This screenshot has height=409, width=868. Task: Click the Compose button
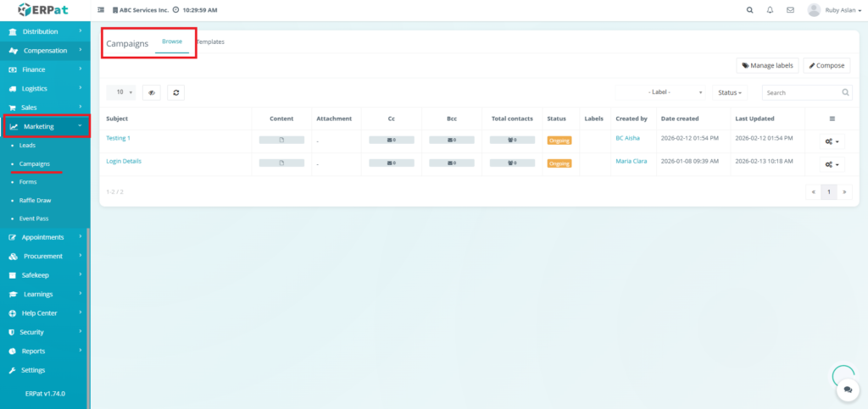click(x=826, y=65)
